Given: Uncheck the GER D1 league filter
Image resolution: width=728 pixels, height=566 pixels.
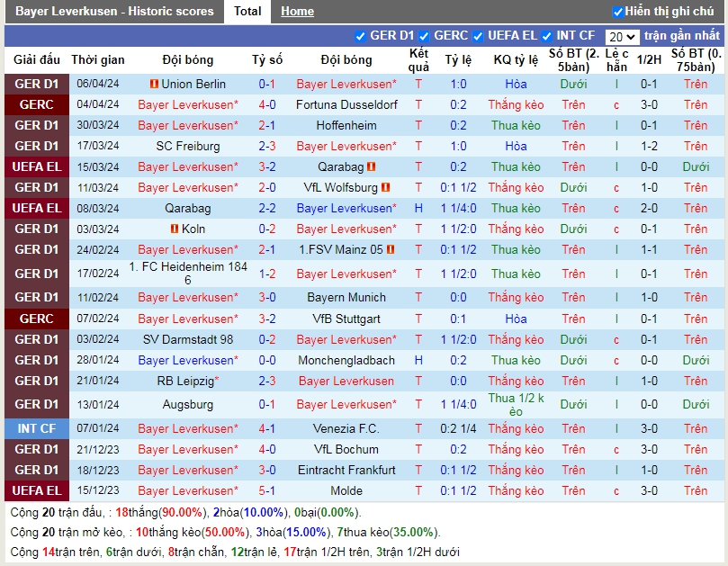Looking at the screenshot, I should pos(361,36).
